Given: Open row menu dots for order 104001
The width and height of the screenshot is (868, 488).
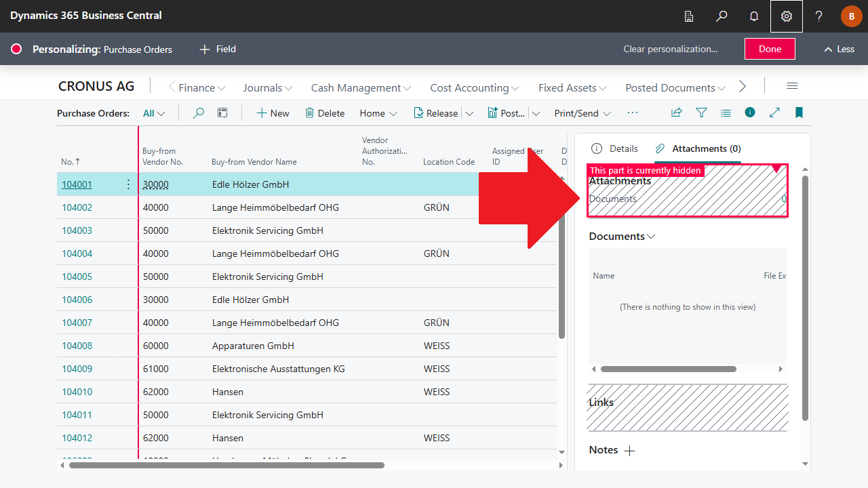Looking at the screenshot, I should [x=128, y=184].
